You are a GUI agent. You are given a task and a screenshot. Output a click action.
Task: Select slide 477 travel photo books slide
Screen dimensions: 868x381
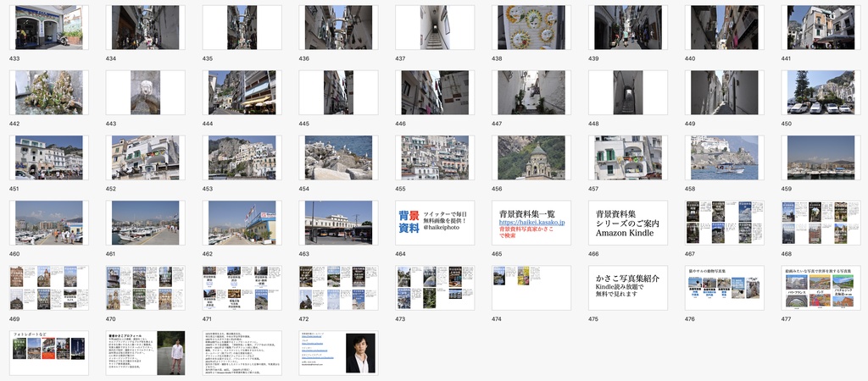coord(821,288)
